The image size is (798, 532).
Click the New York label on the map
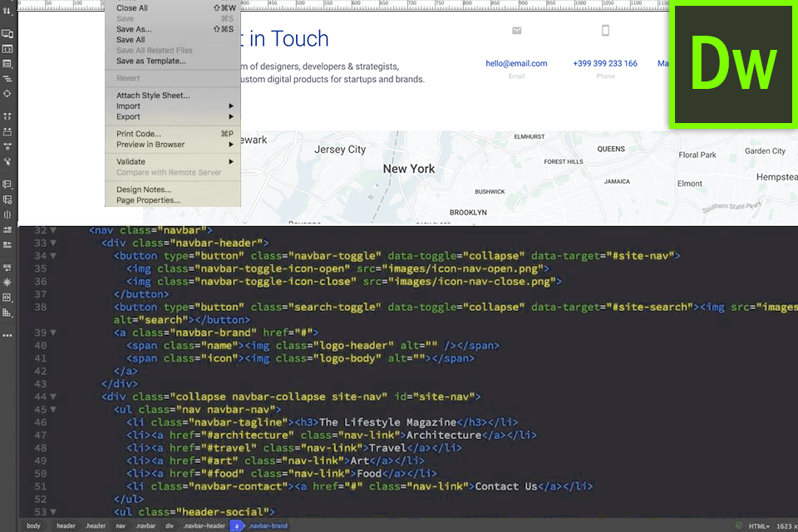(409, 169)
